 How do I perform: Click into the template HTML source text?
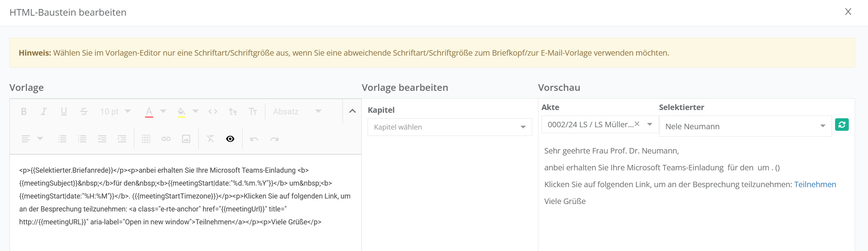click(x=184, y=196)
